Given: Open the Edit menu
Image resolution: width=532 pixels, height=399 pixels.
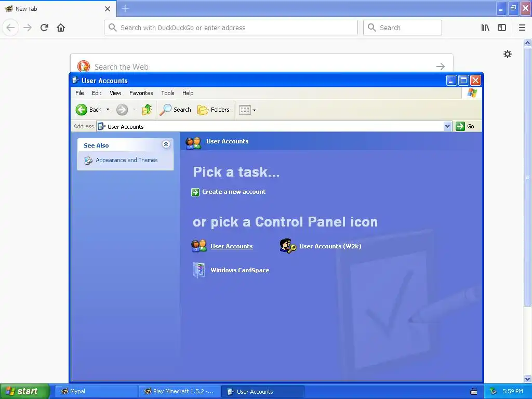Looking at the screenshot, I should [x=97, y=93].
